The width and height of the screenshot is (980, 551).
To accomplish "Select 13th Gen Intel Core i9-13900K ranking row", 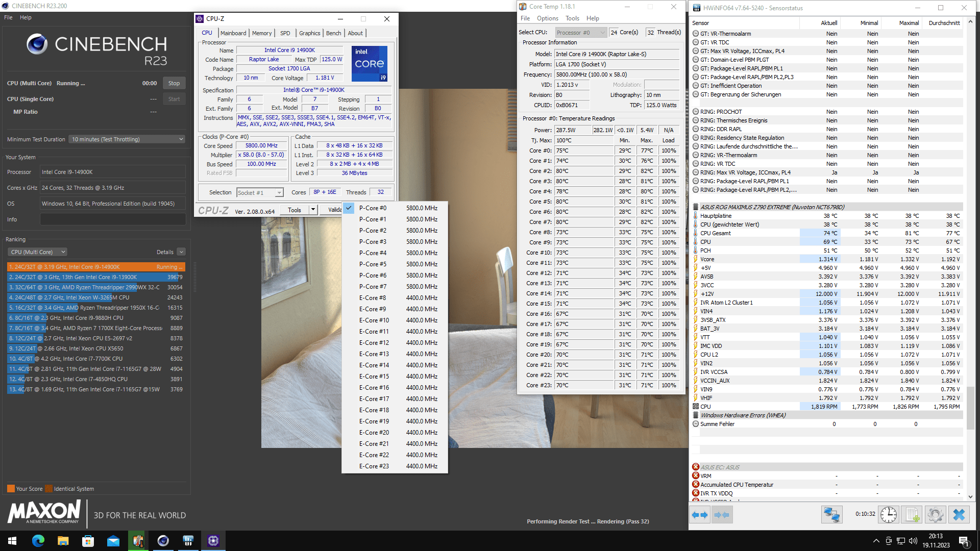I will click(x=96, y=277).
